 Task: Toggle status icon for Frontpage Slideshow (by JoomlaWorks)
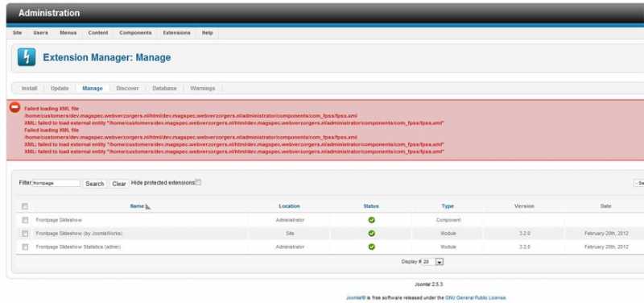(371, 234)
